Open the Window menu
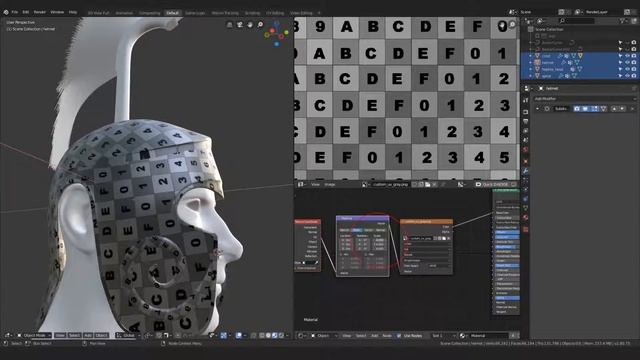 click(x=57, y=12)
